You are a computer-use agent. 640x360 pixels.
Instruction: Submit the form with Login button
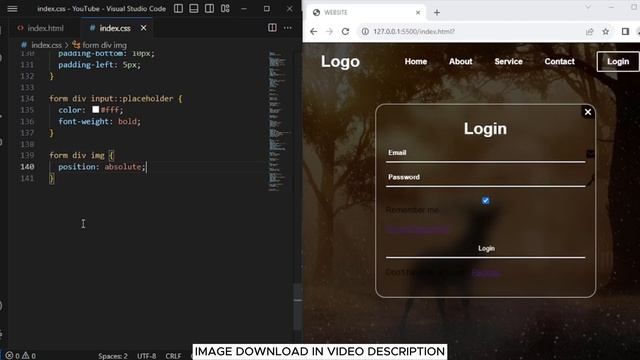click(x=485, y=249)
